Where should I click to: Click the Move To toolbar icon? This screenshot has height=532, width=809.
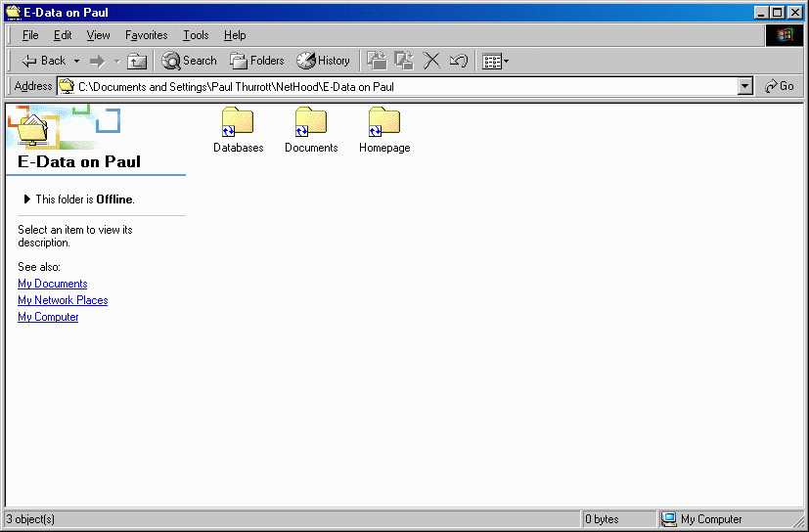pos(377,61)
